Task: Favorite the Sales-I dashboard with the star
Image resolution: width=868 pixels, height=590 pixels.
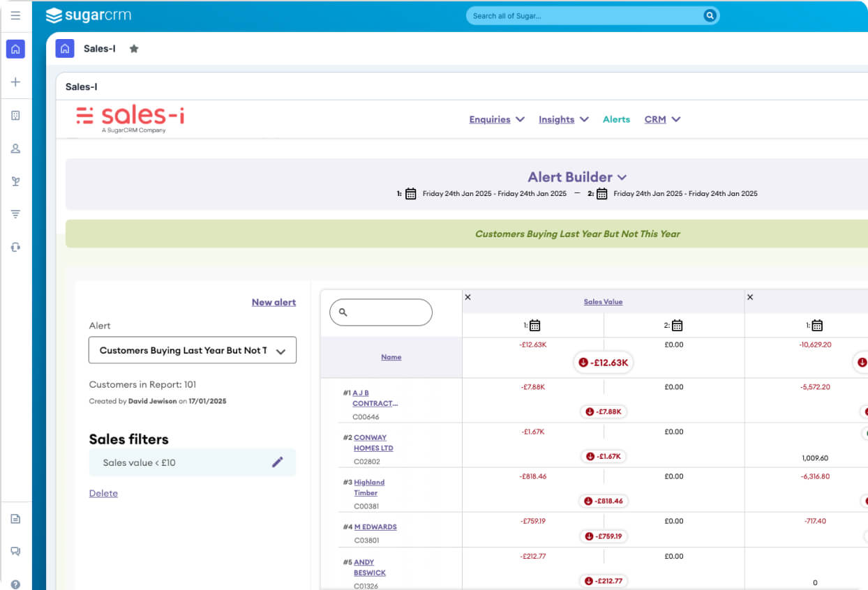Action: [134, 49]
